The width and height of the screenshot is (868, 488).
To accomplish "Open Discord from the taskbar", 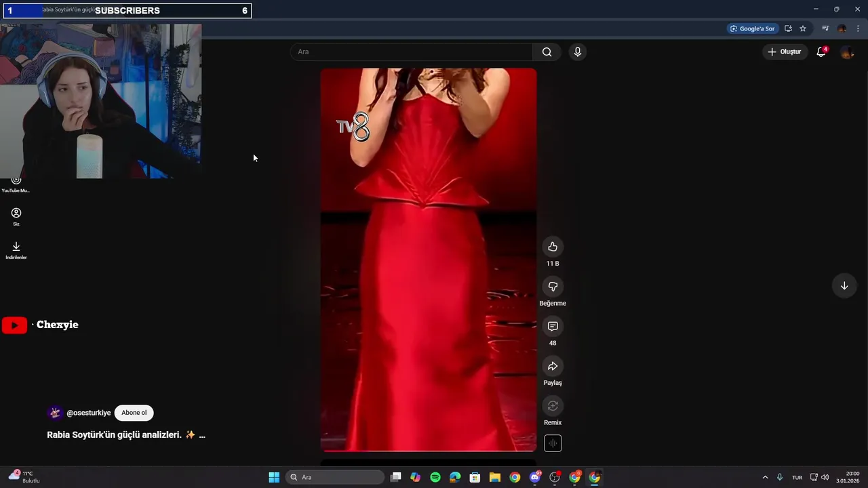I will tap(535, 477).
